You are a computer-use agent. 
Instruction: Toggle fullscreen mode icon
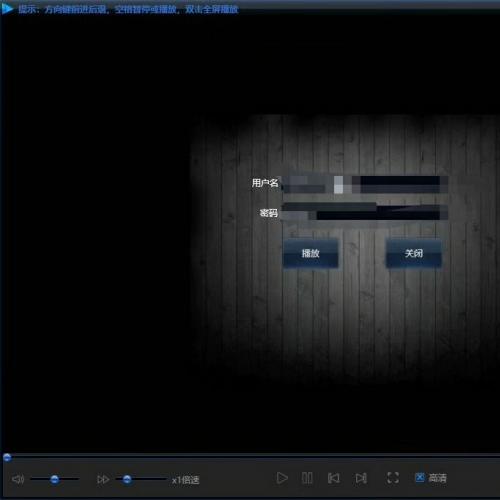click(393, 478)
